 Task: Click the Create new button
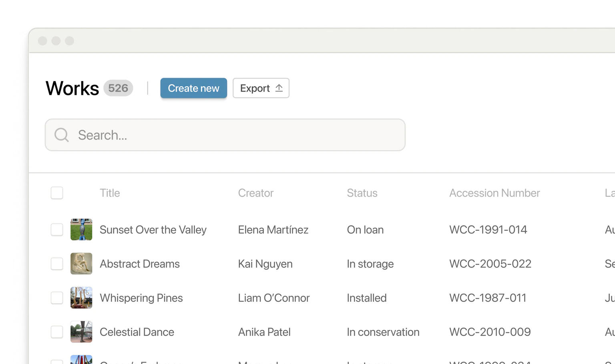click(193, 88)
